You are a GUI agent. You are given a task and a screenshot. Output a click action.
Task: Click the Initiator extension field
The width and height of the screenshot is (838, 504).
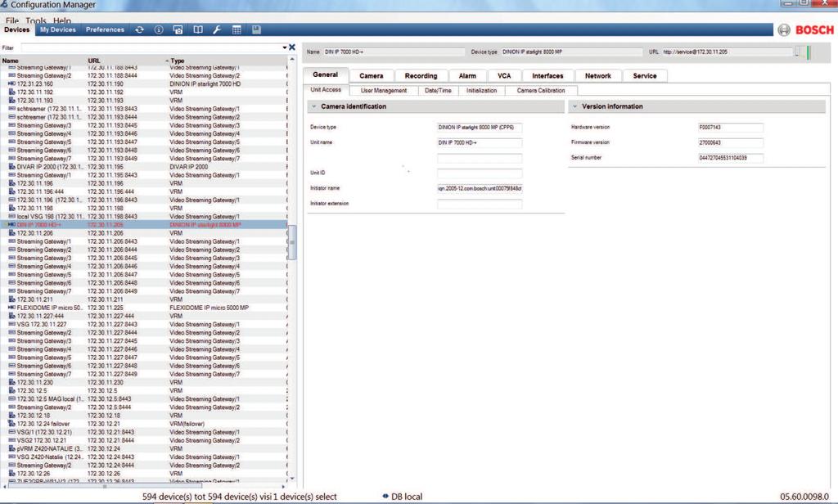[480, 204]
